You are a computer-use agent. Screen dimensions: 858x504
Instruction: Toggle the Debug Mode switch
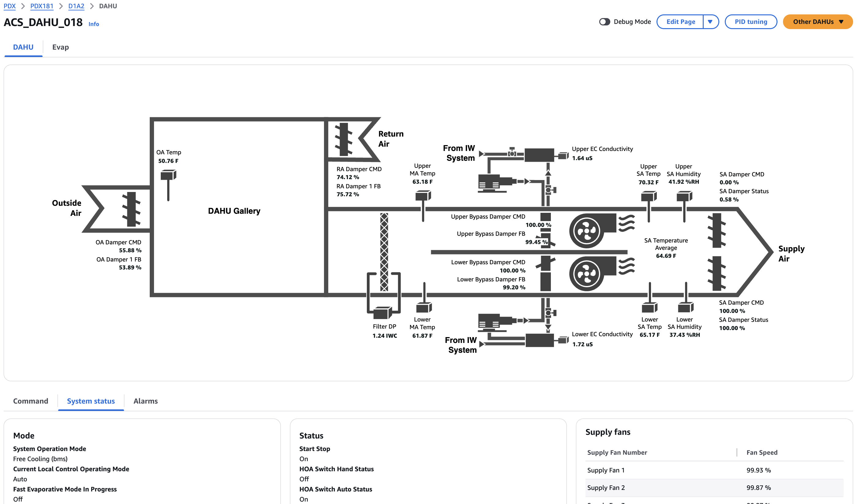tap(604, 22)
